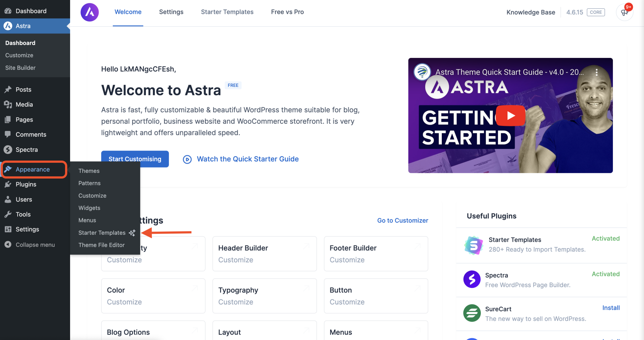Switch to the Free vs Pro tab
644x340 pixels.
287,12
